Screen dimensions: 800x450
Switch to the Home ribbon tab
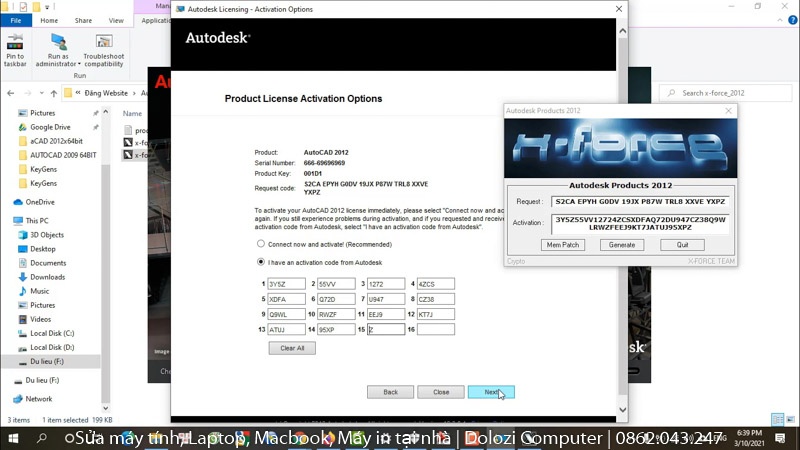(49, 20)
